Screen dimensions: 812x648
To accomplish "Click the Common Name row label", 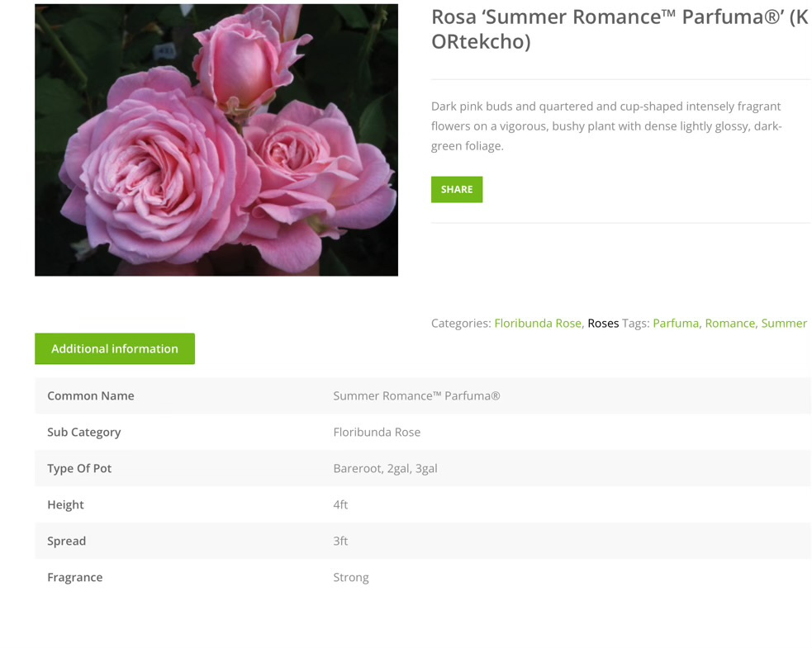I will tap(91, 396).
